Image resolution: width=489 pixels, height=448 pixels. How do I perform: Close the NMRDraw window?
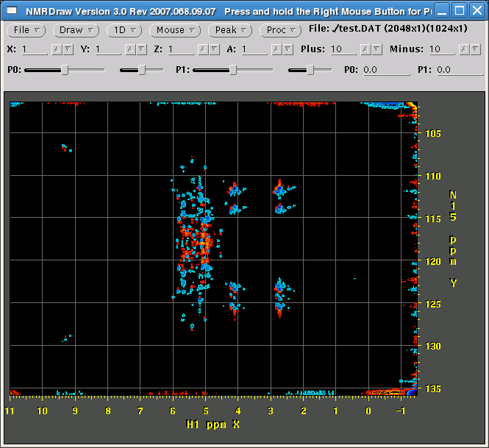click(477, 11)
